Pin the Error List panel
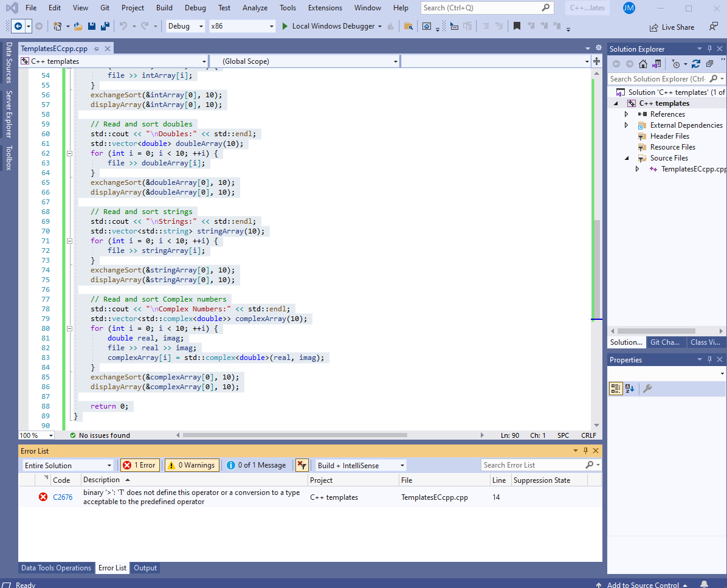 pos(585,451)
